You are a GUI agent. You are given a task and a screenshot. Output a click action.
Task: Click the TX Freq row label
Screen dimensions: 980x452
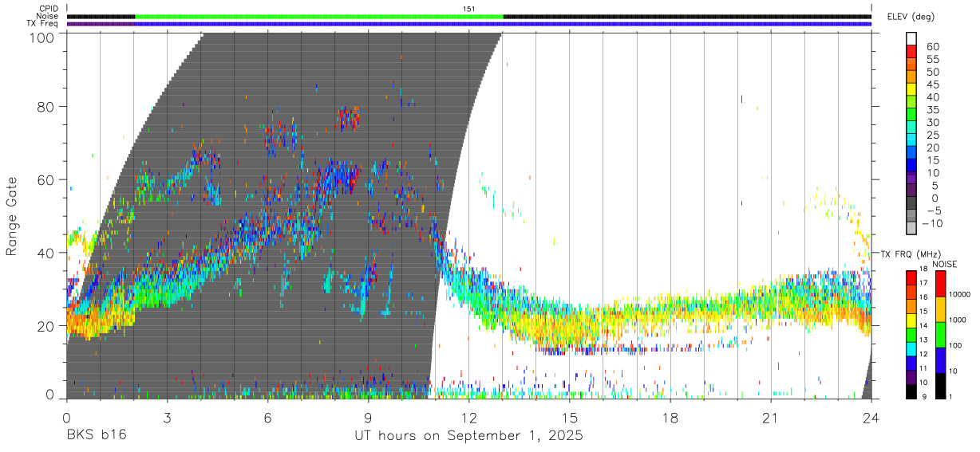pos(44,23)
